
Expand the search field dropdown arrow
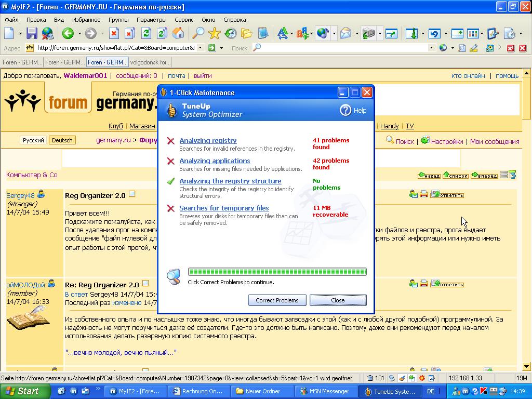pyautogui.click(x=431, y=48)
